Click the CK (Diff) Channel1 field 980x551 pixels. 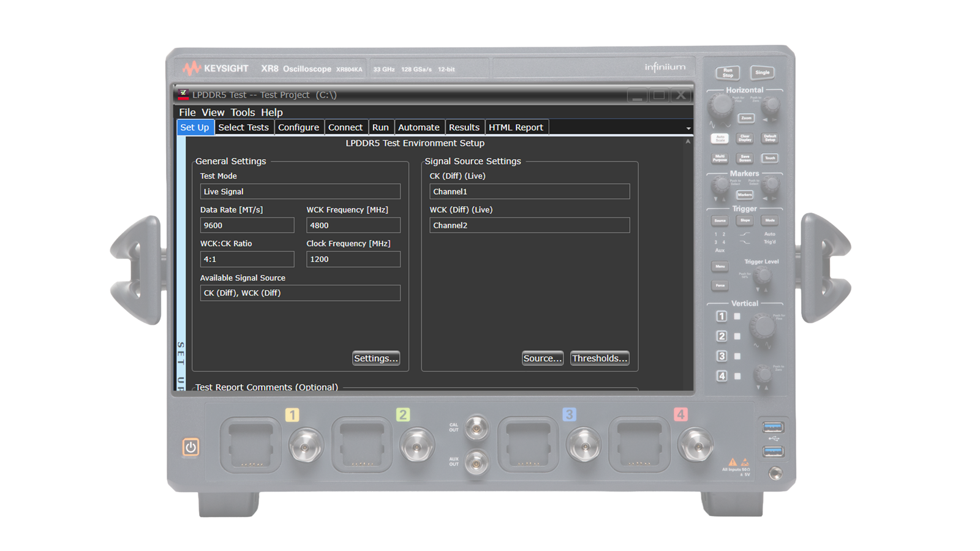[530, 192]
